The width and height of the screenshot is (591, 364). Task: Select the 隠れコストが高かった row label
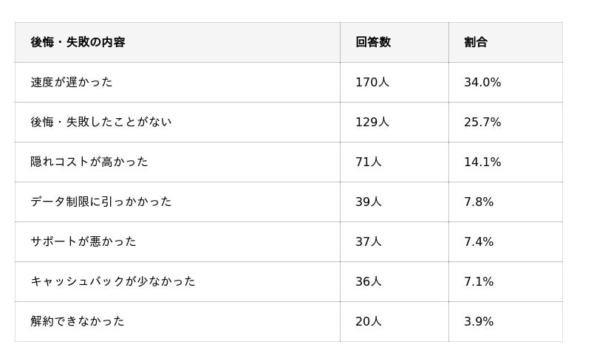tap(89, 162)
